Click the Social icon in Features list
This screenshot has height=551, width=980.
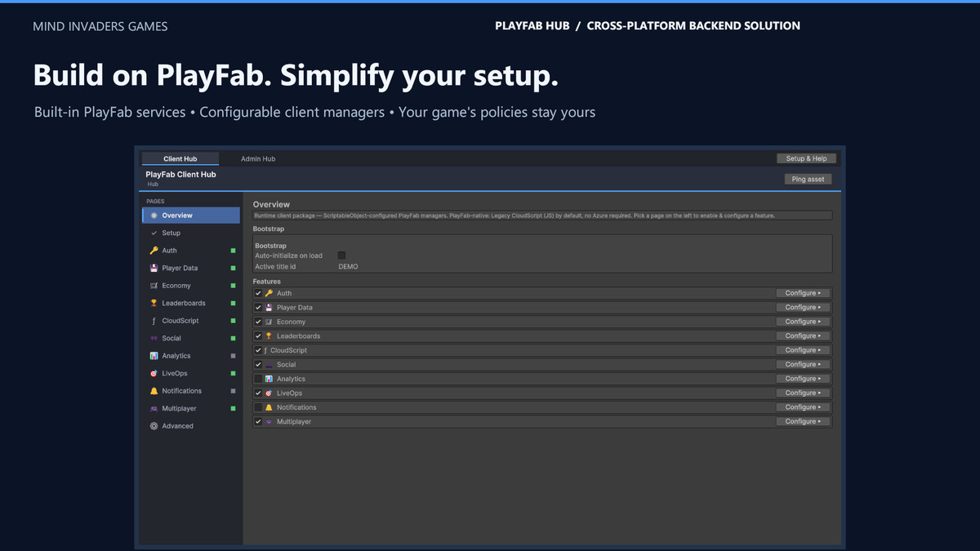pos(269,365)
